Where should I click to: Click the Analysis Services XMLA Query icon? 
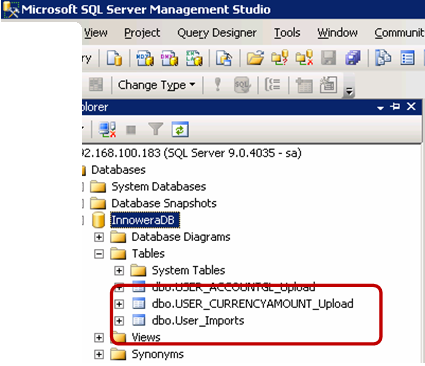[194, 58]
